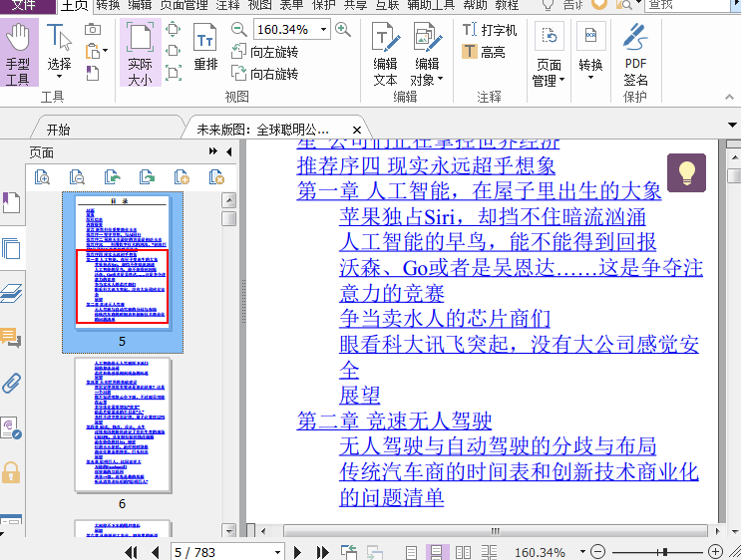Screen dimensions: 741x560
Task: Open link 争当卖水人的芯片商们
Action: (445, 318)
